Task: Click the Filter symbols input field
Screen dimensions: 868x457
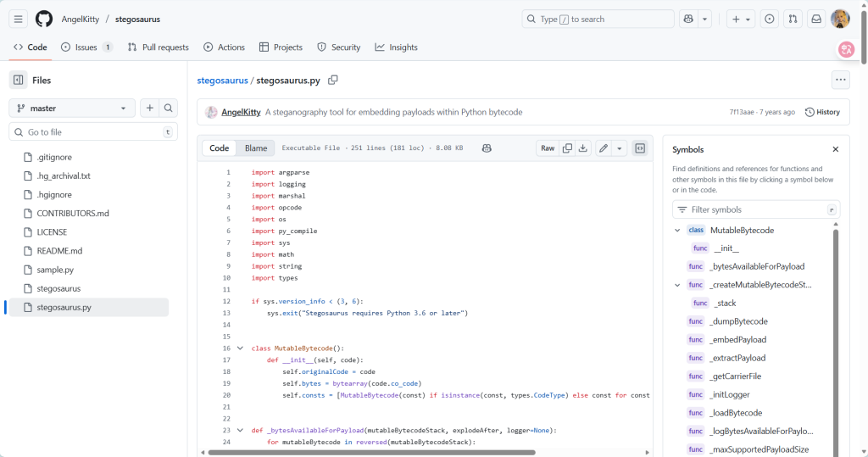Action: pos(754,209)
